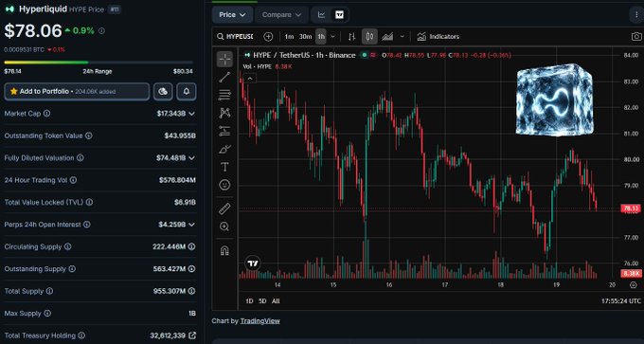Show Market Cap info tooltip
This screenshot has height=344, width=644.
(46, 114)
